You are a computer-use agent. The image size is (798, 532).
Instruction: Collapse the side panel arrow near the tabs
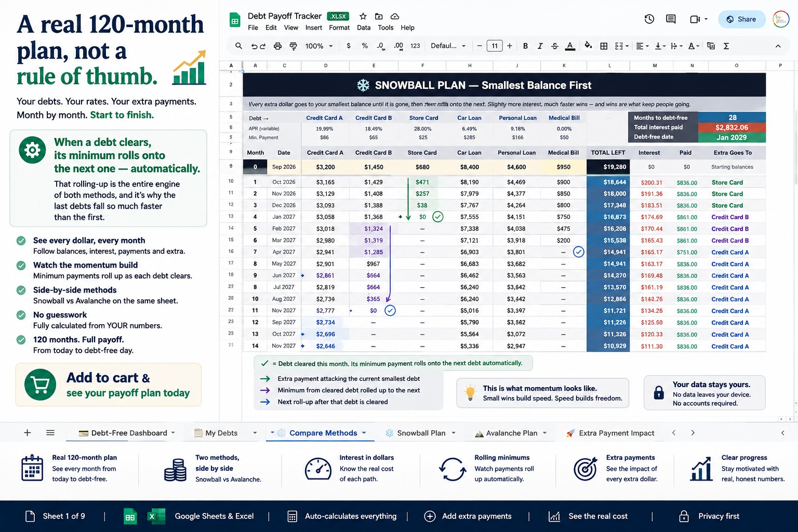click(x=782, y=433)
